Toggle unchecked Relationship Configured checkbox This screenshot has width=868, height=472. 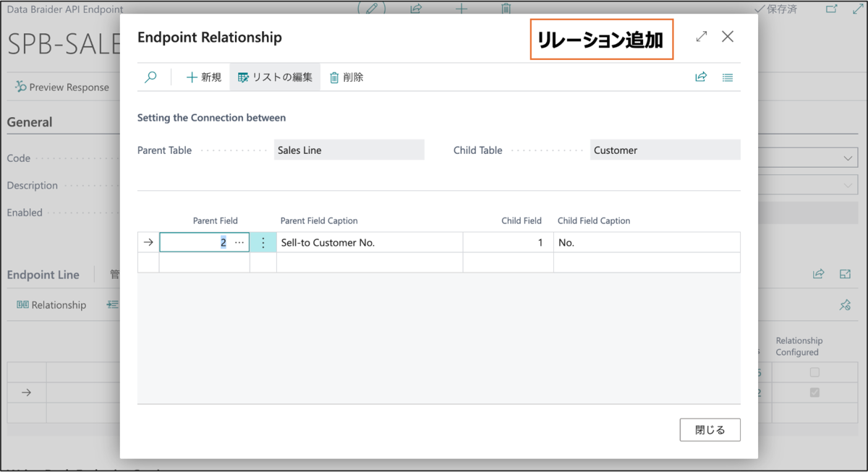(814, 372)
